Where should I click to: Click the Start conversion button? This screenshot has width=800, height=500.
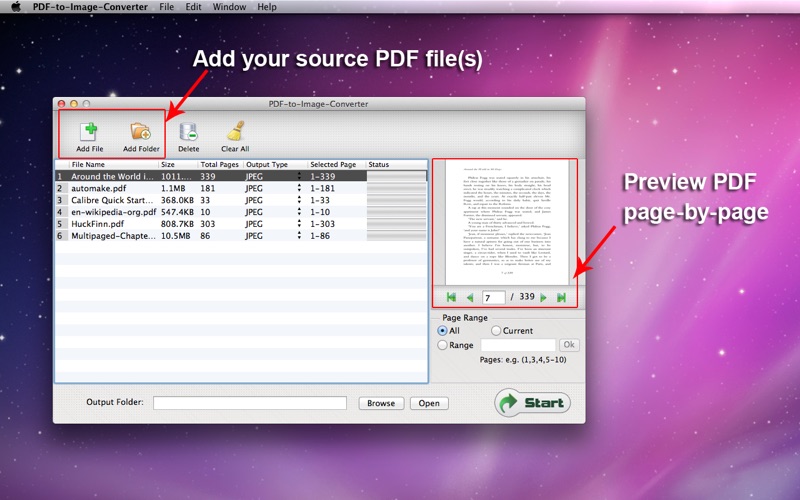click(532, 403)
